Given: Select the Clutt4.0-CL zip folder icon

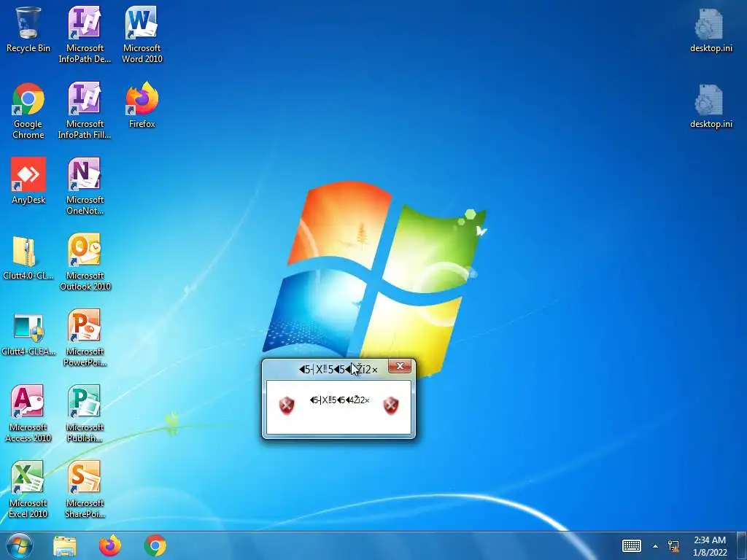Looking at the screenshot, I should [28, 257].
